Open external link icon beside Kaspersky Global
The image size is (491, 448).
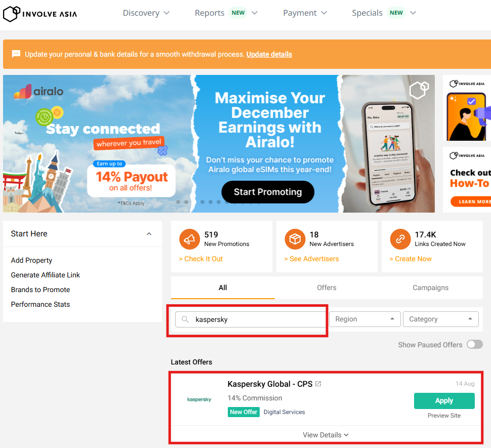coord(318,384)
